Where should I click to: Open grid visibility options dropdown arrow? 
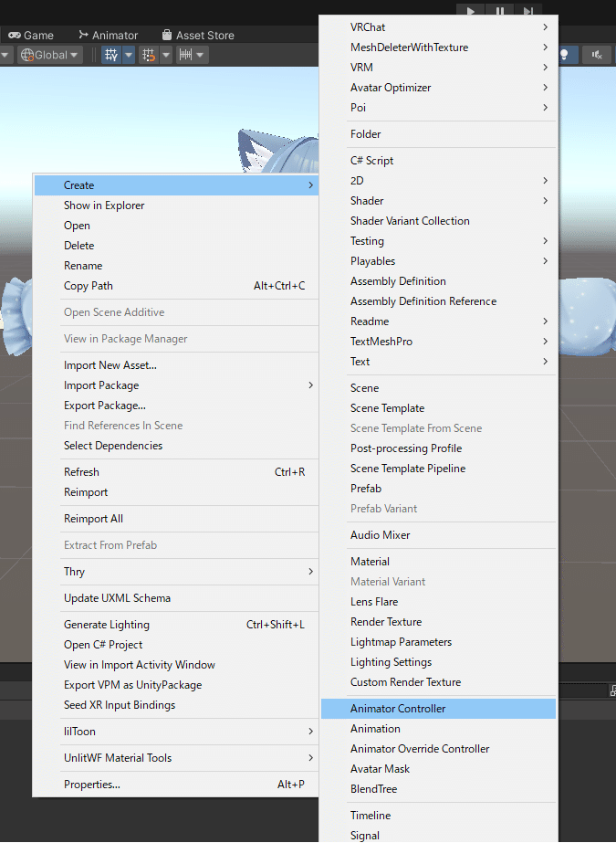[129, 55]
